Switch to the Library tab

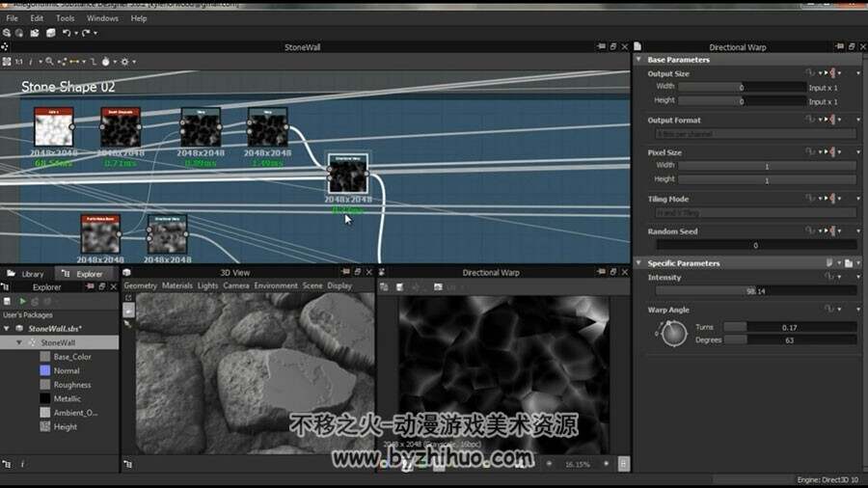[x=27, y=274]
